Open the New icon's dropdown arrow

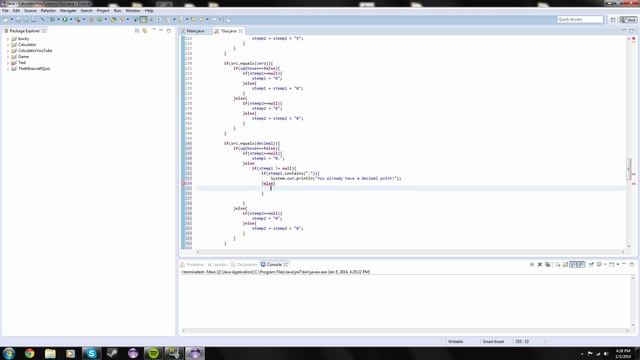(x=11, y=20)
